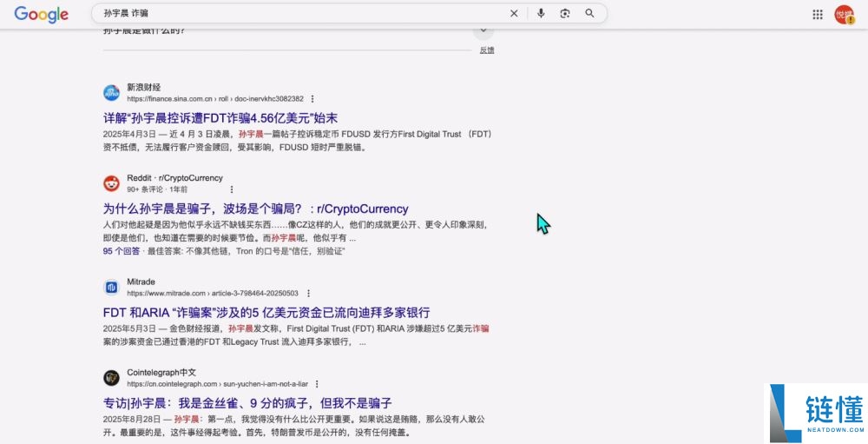Click the cn.cointelegraph.com URL breadcrumb
868x444 pixels.
click(x=217, y=383)
